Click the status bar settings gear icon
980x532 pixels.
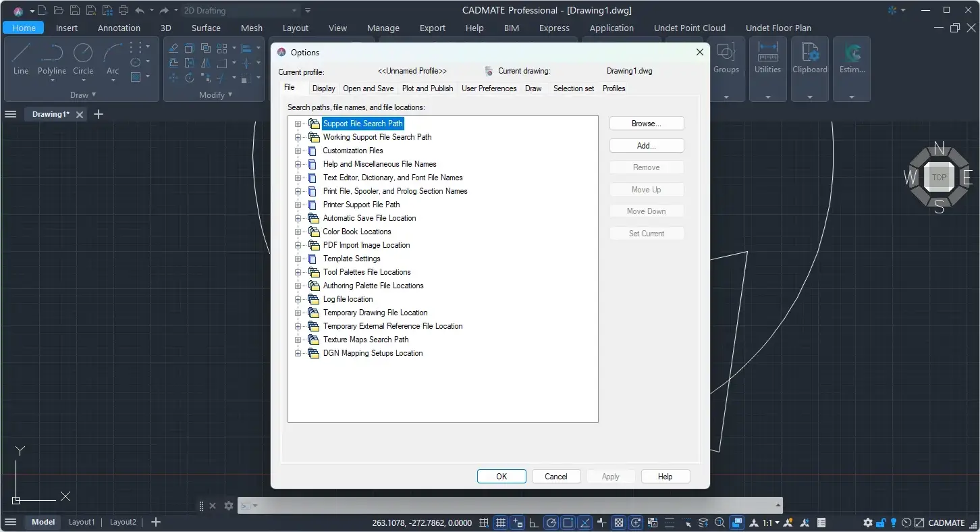pos(868,523)
